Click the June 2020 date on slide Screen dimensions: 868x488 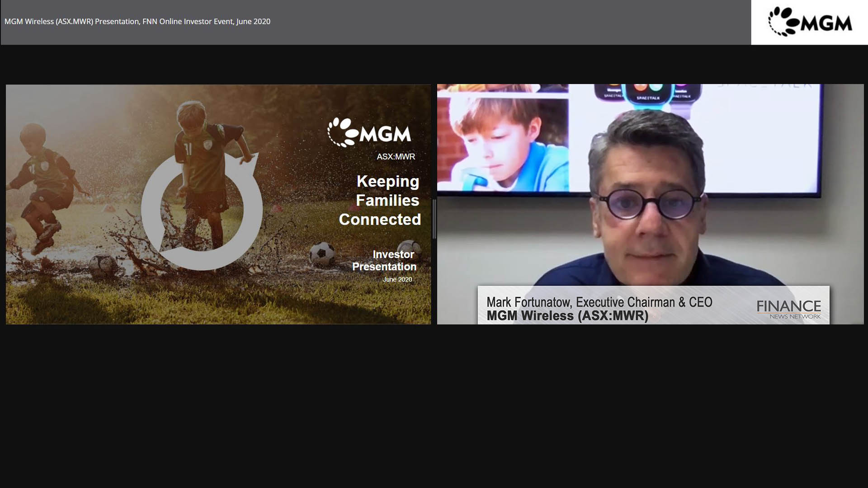(397, 279)
